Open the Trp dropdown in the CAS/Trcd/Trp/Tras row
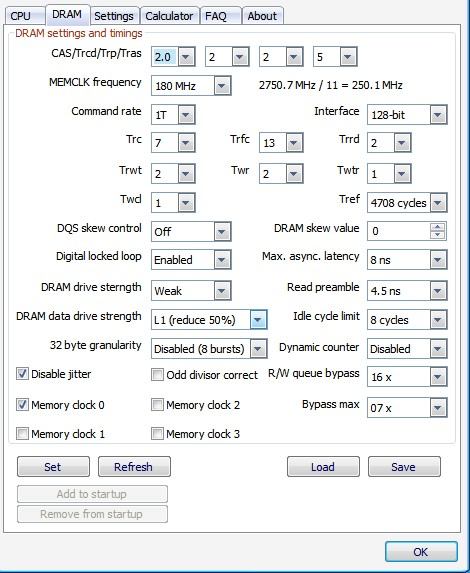This screenshot has width=470, height=573. click(x=281, y=57)
